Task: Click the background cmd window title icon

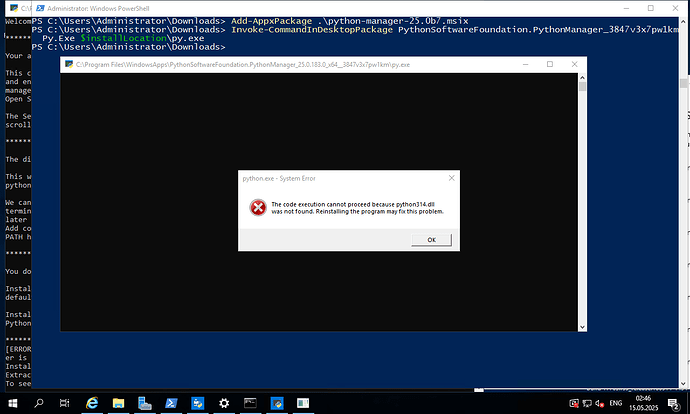Action: pos(14,8)
